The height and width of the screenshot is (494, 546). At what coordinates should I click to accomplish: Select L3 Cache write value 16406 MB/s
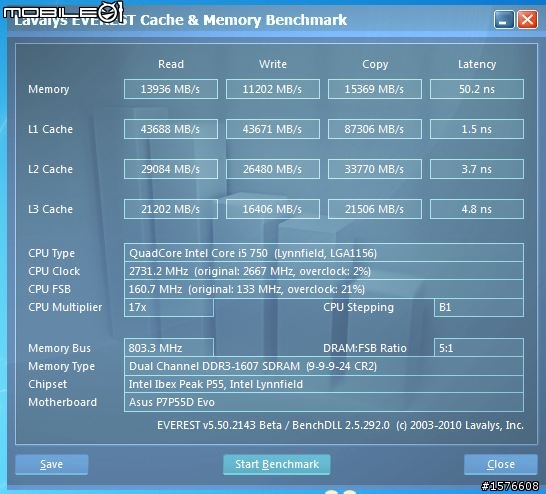(273, 209)
